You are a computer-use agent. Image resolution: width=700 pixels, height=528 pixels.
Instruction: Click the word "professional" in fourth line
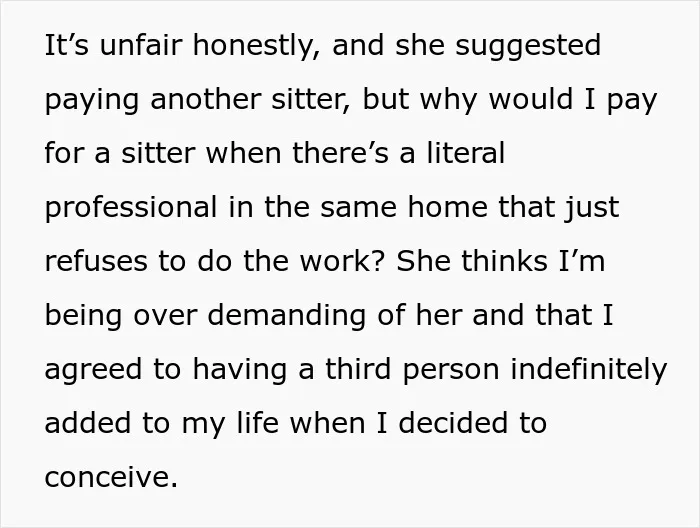131,208
